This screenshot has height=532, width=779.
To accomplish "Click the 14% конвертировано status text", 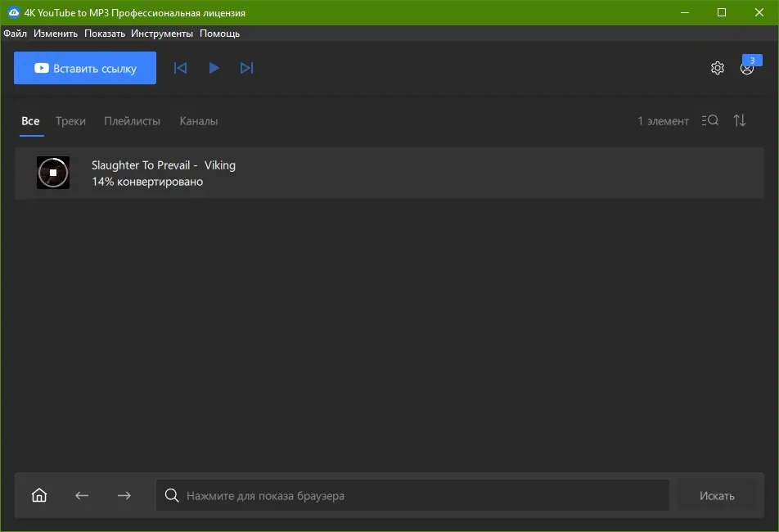I will (x=147, y=182).
